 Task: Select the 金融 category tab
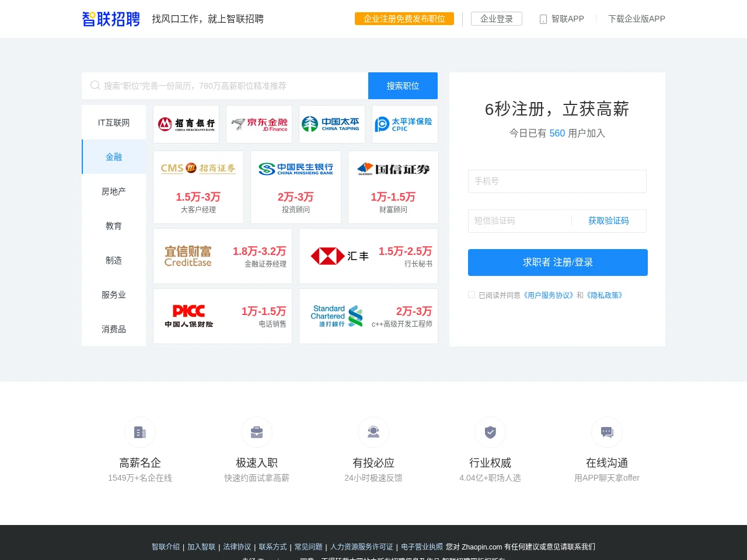[x=114, y=157]
